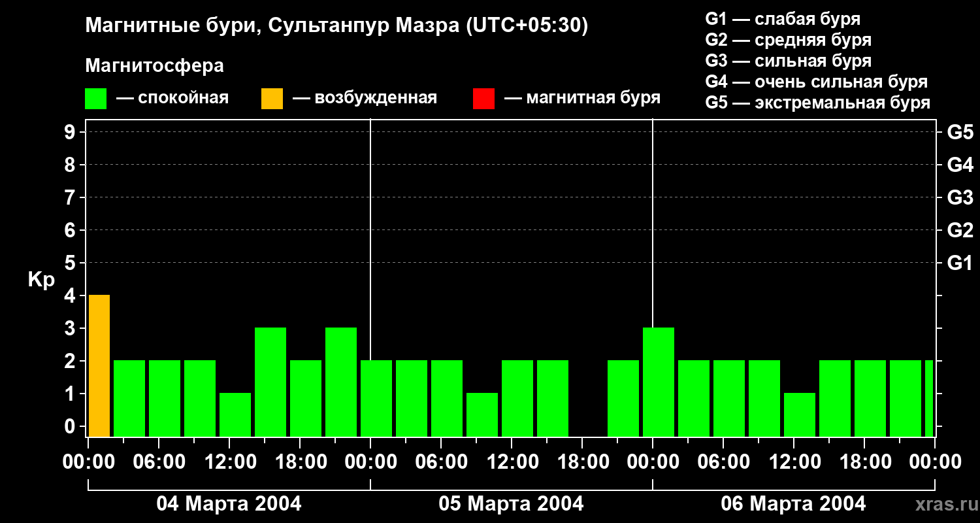Select the Kp 1 bar on 05 Марта

[482, 414]
